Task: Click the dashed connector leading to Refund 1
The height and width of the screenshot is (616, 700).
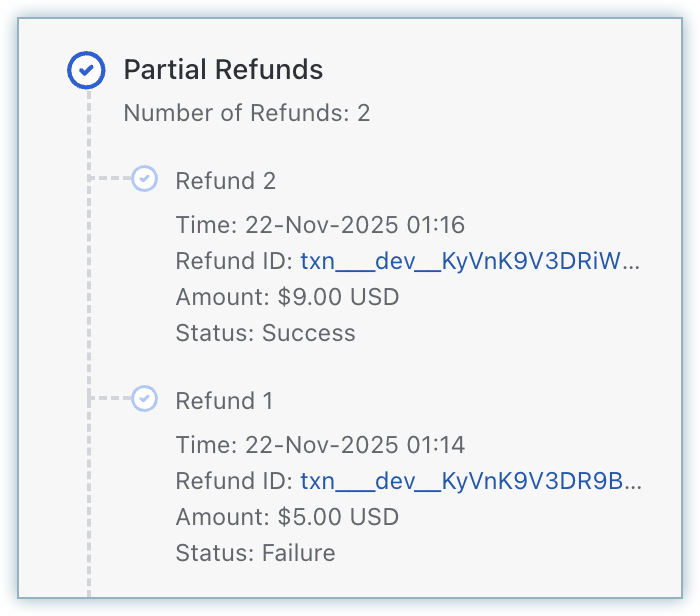Action: click(x=110, y=399)
